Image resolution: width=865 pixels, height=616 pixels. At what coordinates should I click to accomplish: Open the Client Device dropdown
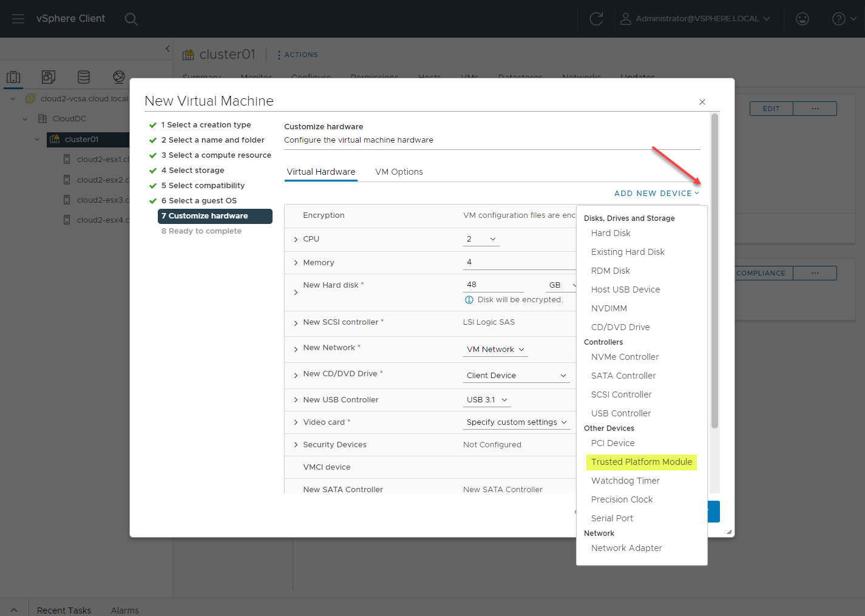pyautogui.click(x=517, y=376)
